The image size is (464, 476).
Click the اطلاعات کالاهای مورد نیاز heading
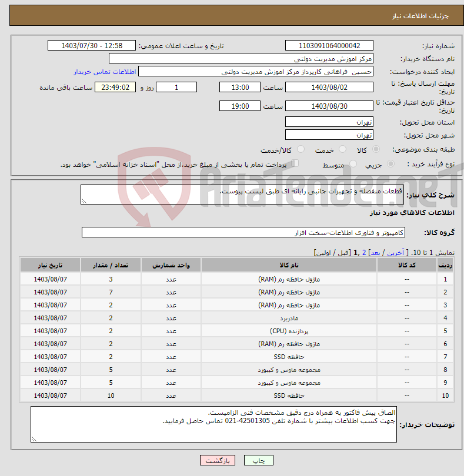tap(412, 213)
